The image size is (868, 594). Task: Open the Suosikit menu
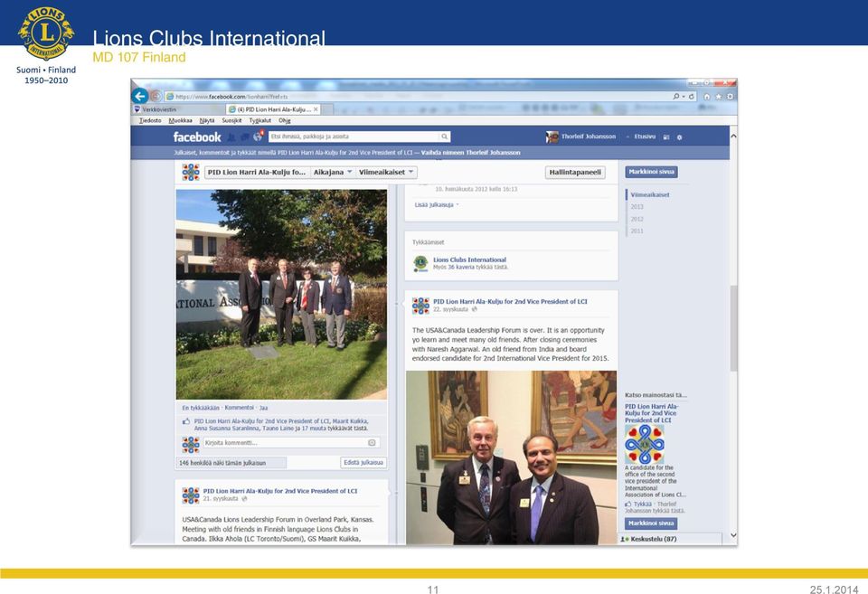coord(232,120)
